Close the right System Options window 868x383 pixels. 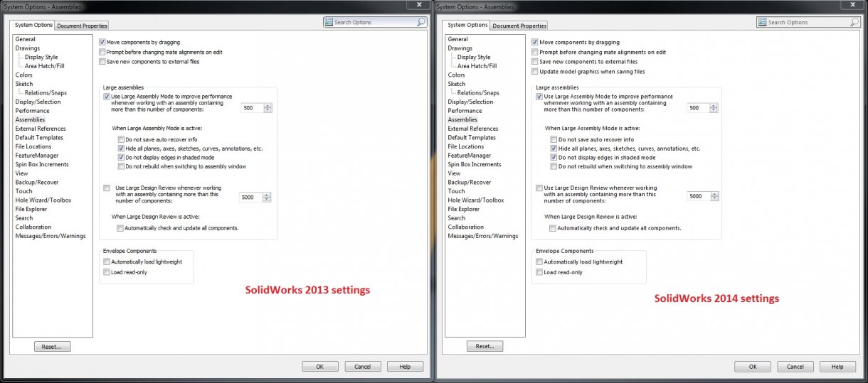(x=851, y=5)
